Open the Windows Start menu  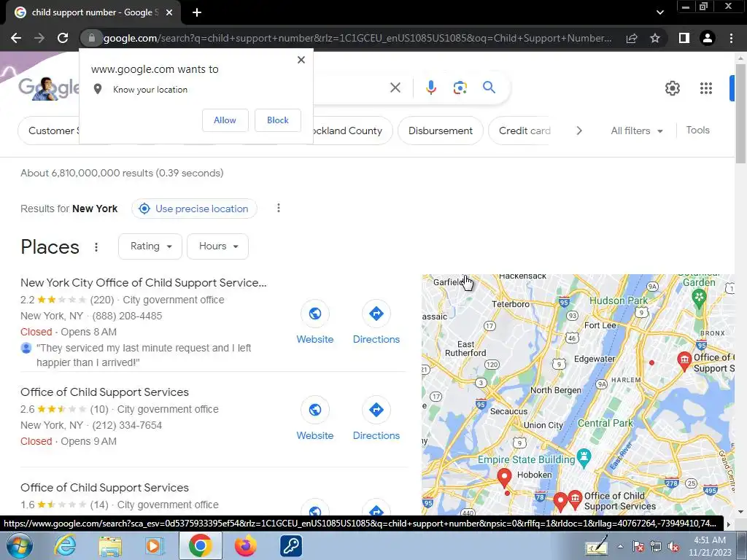(x=19, y=546)
